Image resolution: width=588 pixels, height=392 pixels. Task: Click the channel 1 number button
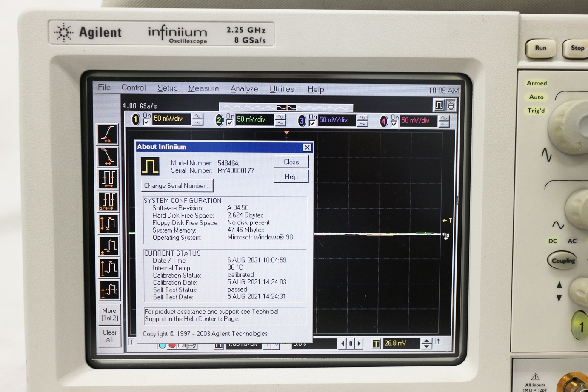click(x=136, y=119)
